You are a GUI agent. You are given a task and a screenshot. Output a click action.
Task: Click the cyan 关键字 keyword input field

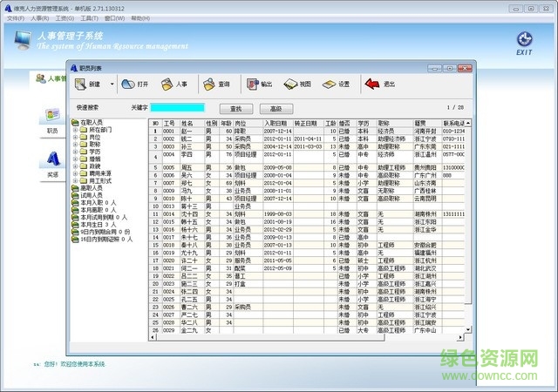[x=176, y=108]
